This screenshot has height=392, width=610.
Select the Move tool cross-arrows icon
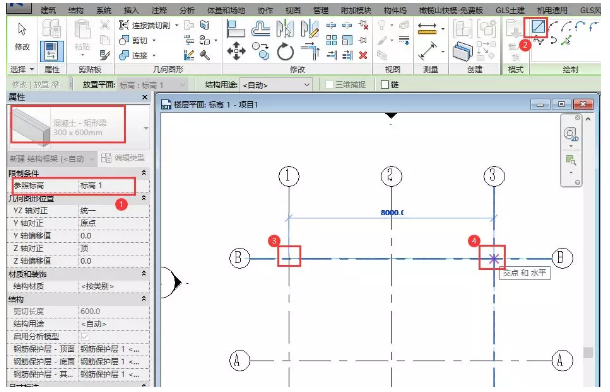click(236, 51)
